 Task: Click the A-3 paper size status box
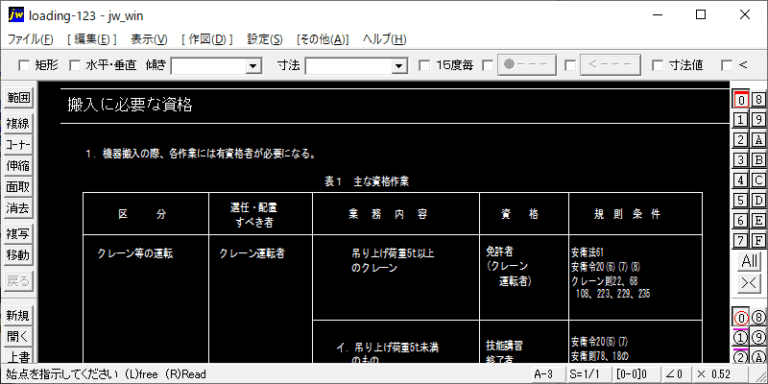pyautogui.click(x=548, y=375)
